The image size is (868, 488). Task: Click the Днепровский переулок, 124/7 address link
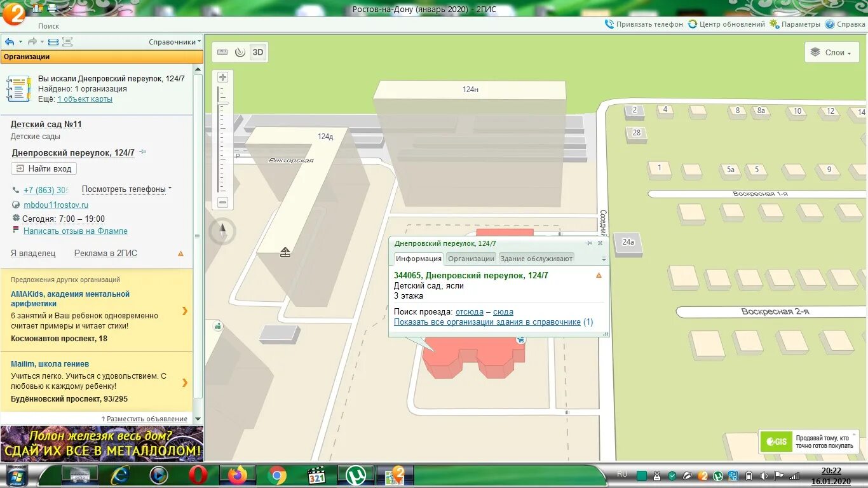point(73,152)
